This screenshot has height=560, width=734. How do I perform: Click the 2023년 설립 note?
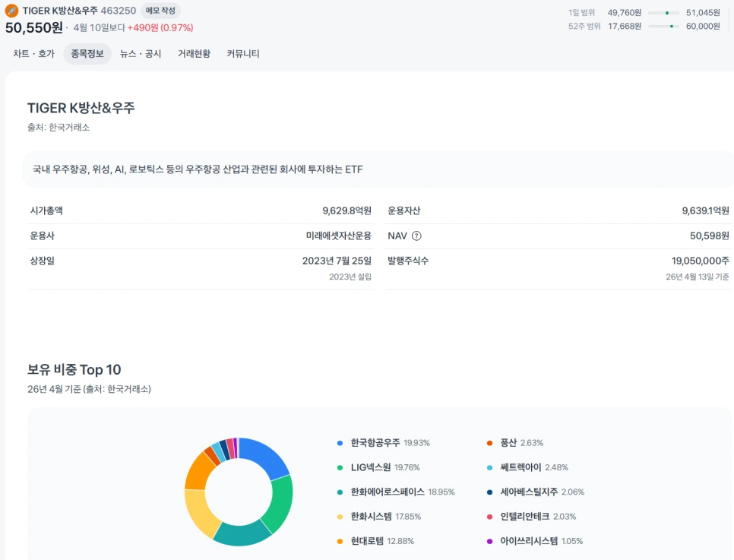[x=350, y=277]
